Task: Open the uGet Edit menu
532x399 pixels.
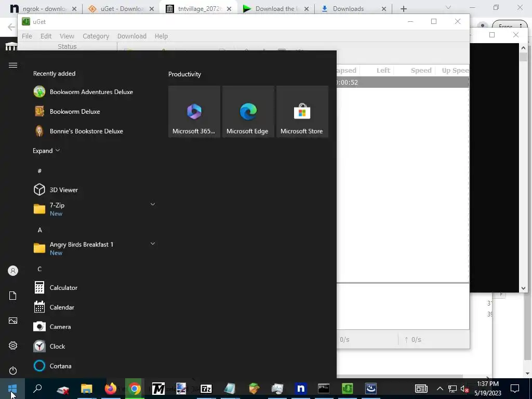Action: click(46, 36)
